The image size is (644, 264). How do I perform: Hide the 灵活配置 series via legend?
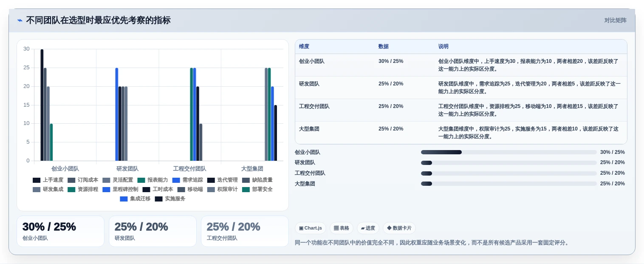pyautogui.click(x=118, y=180)
